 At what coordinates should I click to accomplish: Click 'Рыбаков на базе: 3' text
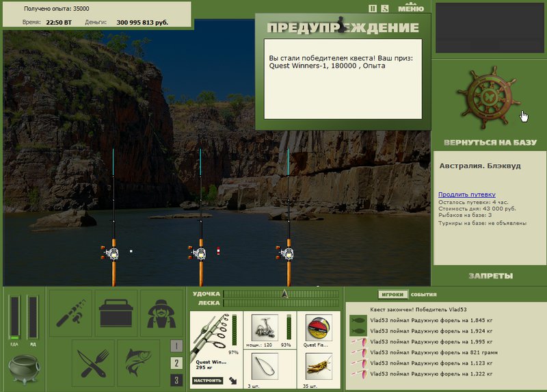(x=465, y=215)
